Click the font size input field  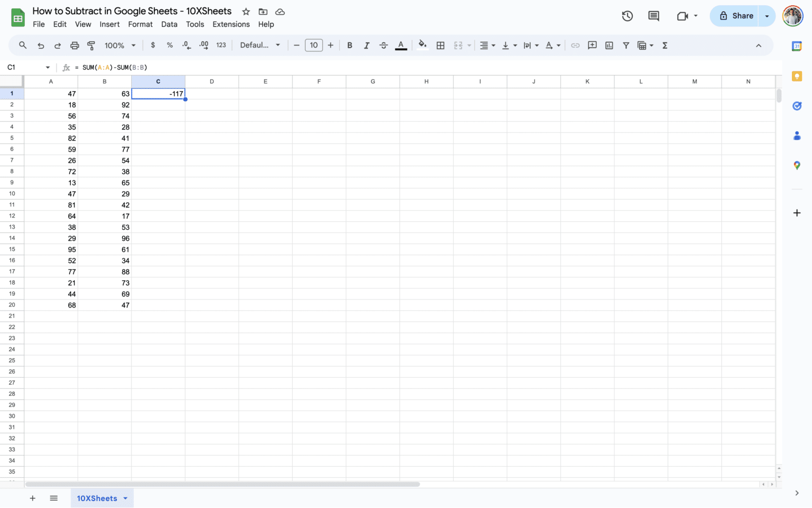[x=313, y=46]
